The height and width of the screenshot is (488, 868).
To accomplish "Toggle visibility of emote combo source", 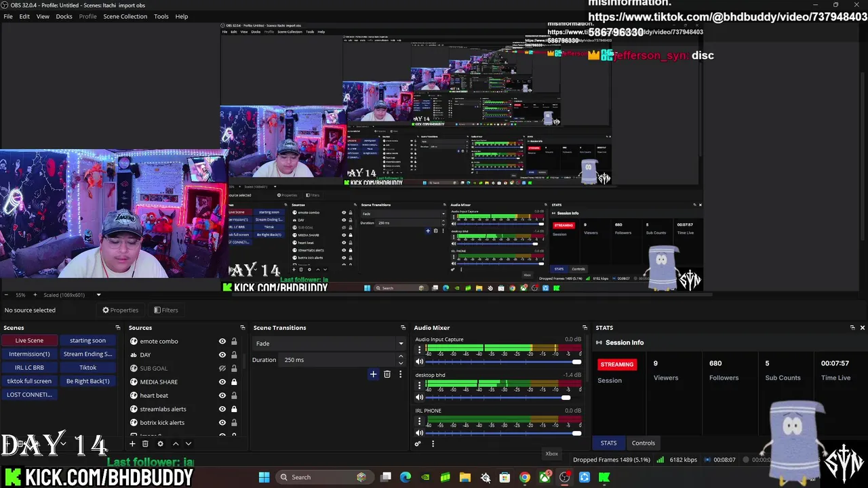I will click(222, 342).
